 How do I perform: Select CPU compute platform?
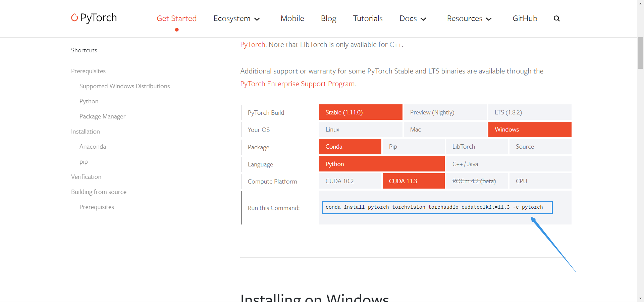(540, 181)
